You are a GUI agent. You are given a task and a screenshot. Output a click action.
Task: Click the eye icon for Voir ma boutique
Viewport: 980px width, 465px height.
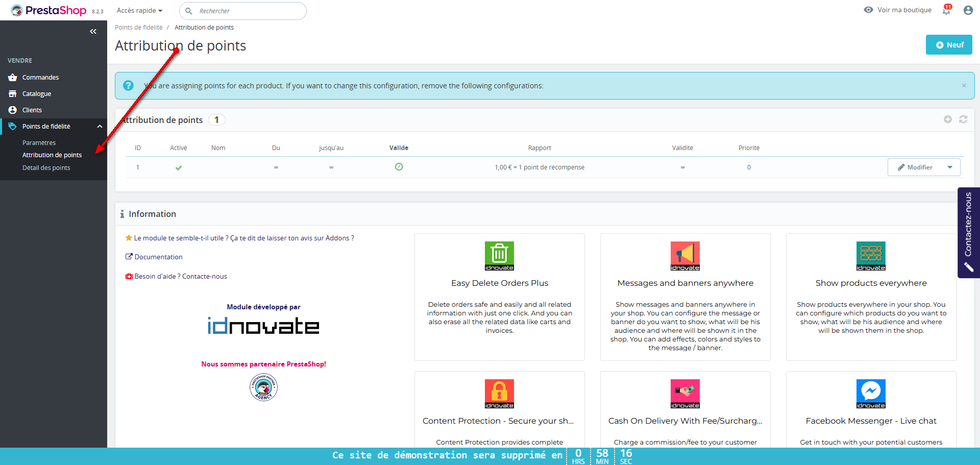[868, 10]
